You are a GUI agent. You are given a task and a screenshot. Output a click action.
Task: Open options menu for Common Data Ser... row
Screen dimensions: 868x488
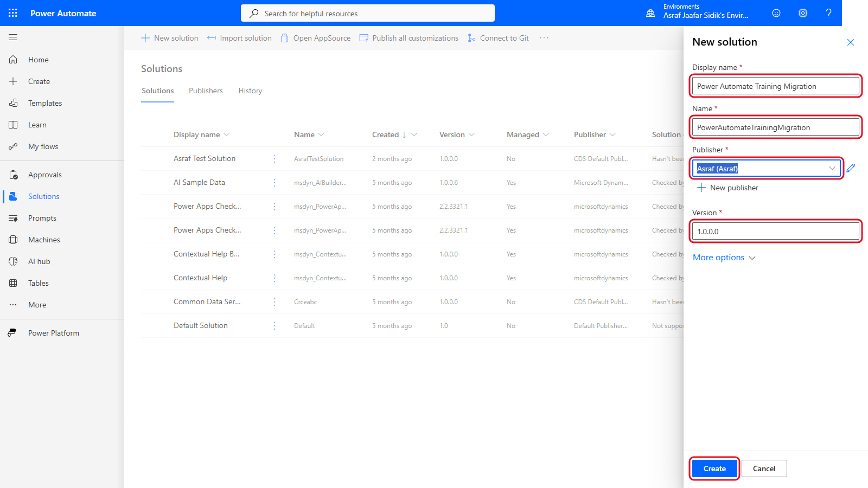coord(275,302)
